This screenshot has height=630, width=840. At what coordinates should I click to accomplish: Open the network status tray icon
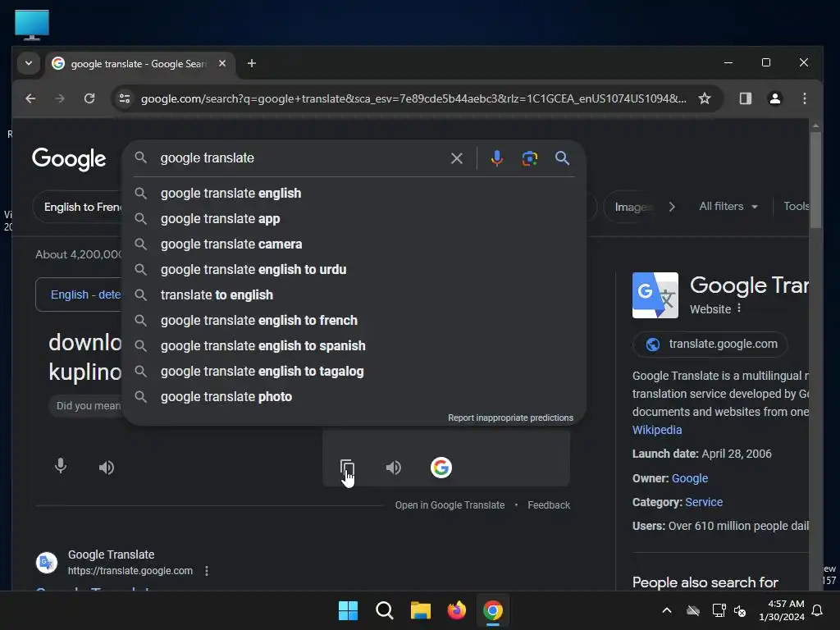719,610
